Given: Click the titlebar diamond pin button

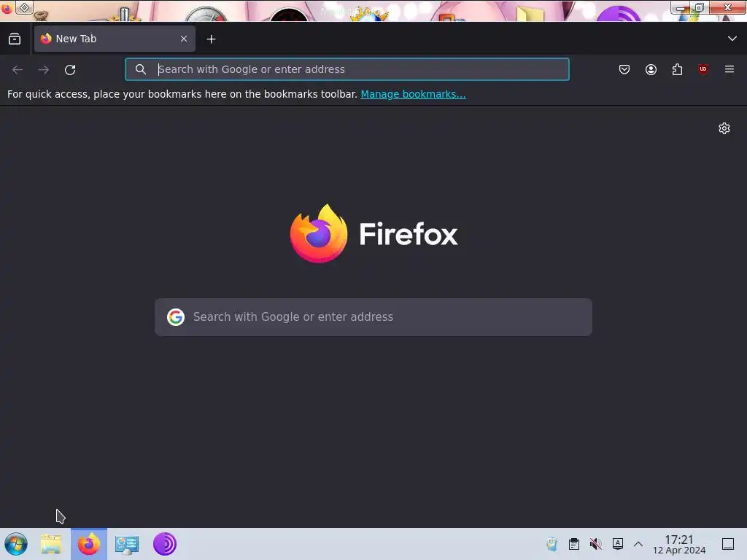Looking at the screenshot, I should pos(24,7).
